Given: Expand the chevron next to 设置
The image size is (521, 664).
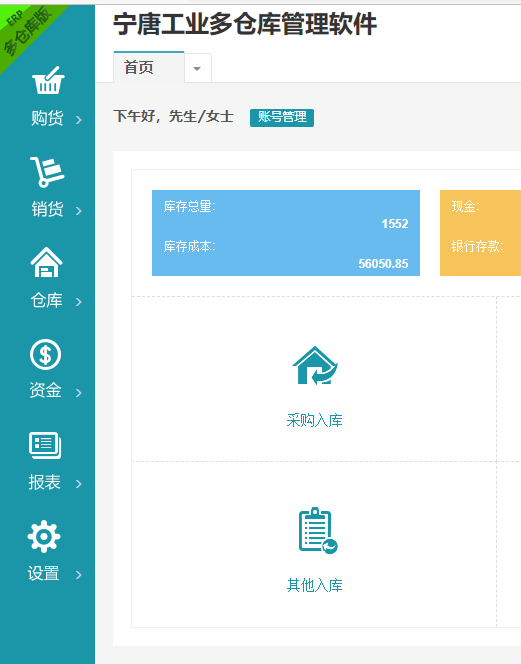Looking at the screenshot, I should (x=79, y=575).
